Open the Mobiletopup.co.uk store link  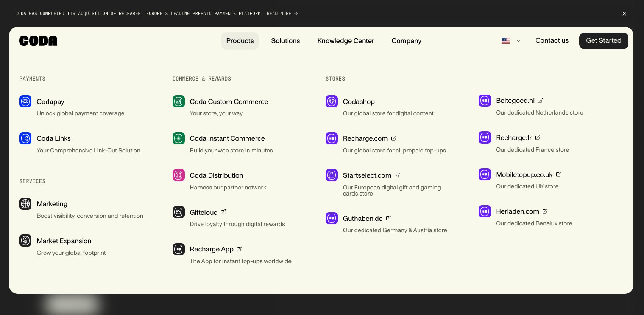(x=524, y=175)
